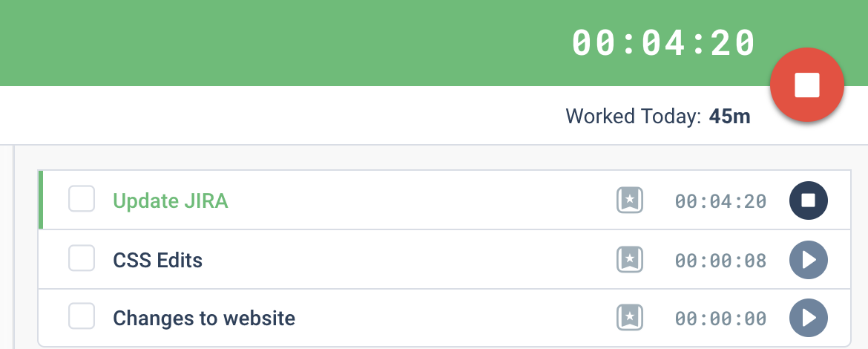Start the timer for CSS Edits
Viewport: 868px width, 349px height.
click(x=808, y=260)
